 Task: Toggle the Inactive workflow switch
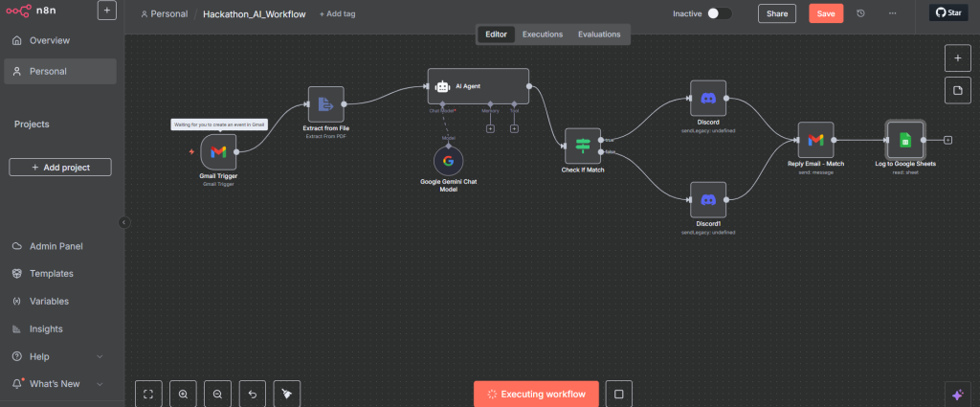(x=719, y=13)
